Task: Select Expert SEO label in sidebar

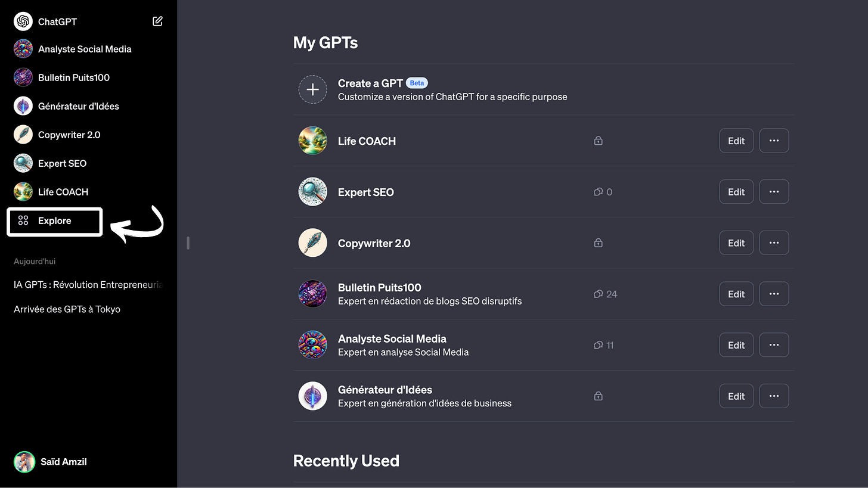Action: [x=62, y=163]
